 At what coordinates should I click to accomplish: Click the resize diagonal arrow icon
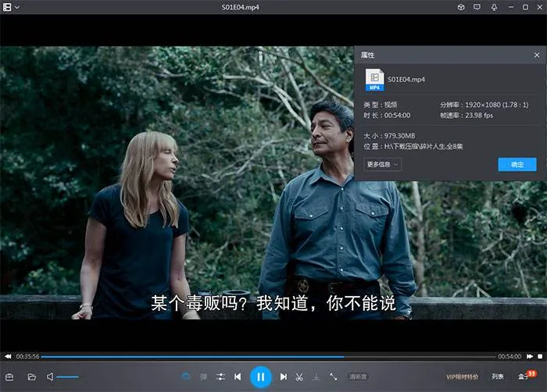coord(333,376)
